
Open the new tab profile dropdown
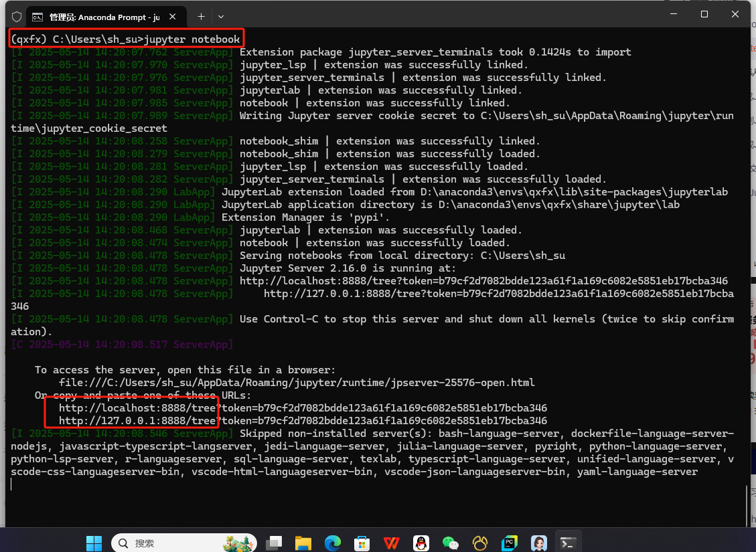click(221, 17)
